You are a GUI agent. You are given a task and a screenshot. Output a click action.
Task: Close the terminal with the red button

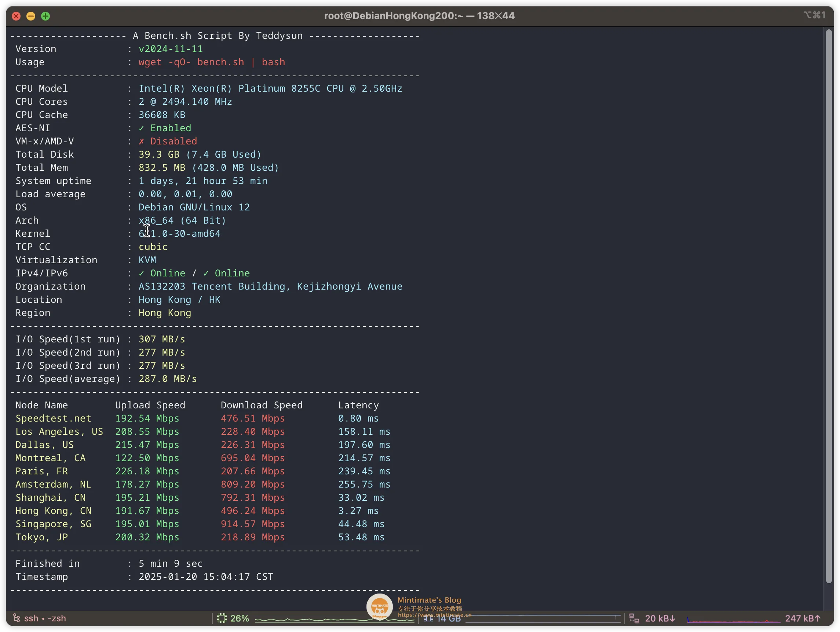pos(16,16)
